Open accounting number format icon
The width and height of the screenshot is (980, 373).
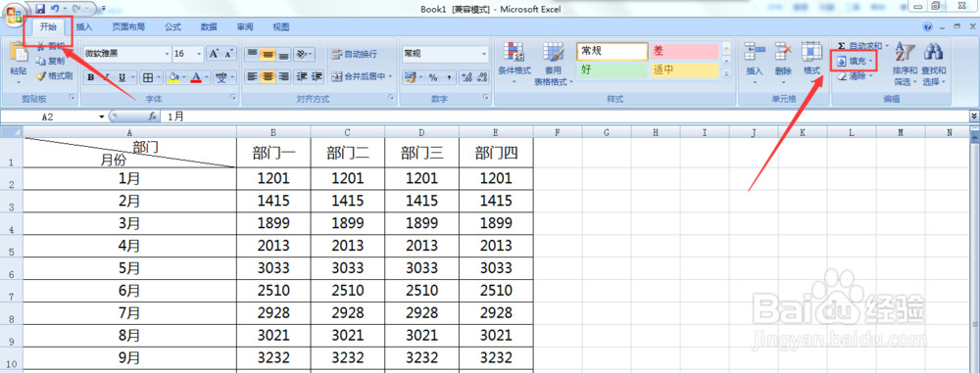coord(410,76)
